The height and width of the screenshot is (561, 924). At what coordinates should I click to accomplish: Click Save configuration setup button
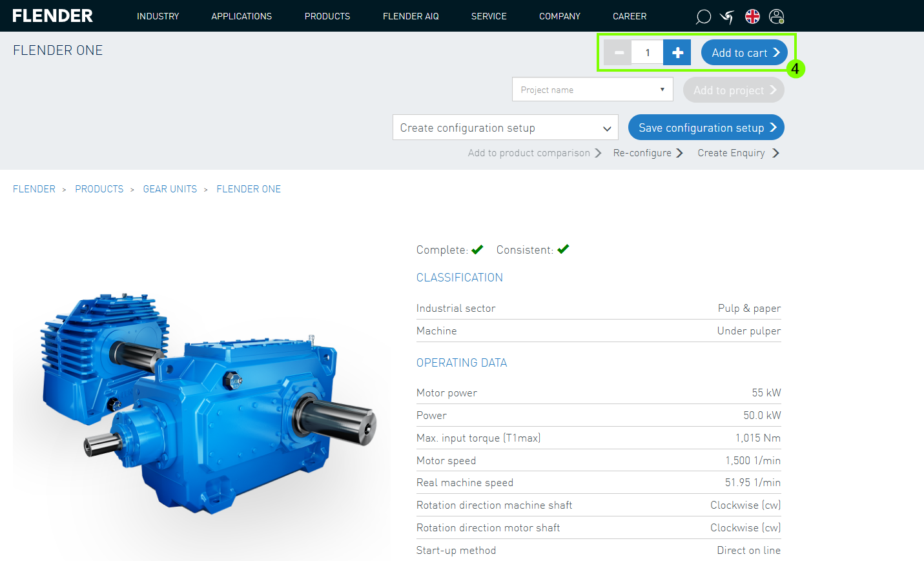pyautogui.click(x=706, y=128)
